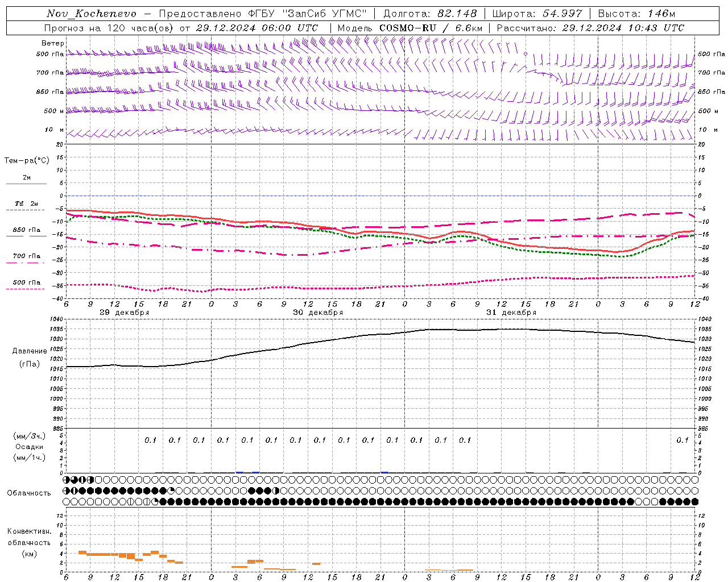Click the 'Тем-ра(°C)' temperature panel label
728x582 pixels.
(x=27, y=161)
